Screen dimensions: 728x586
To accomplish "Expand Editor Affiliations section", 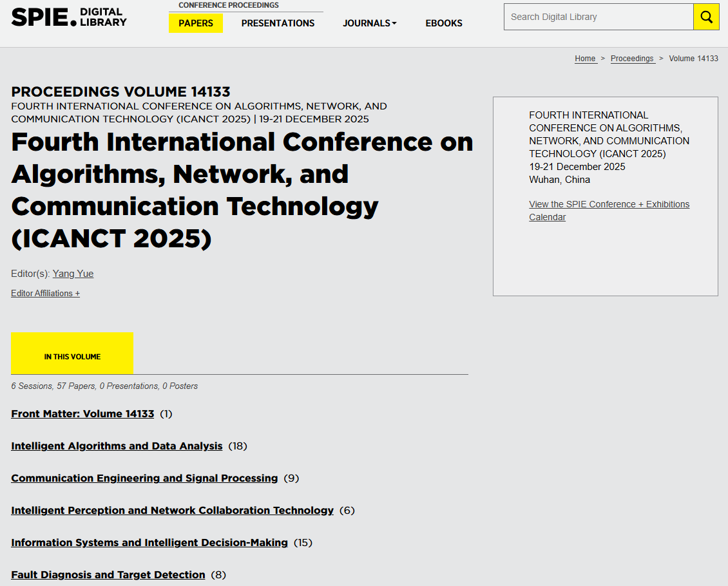I will [x=45, y=294].
